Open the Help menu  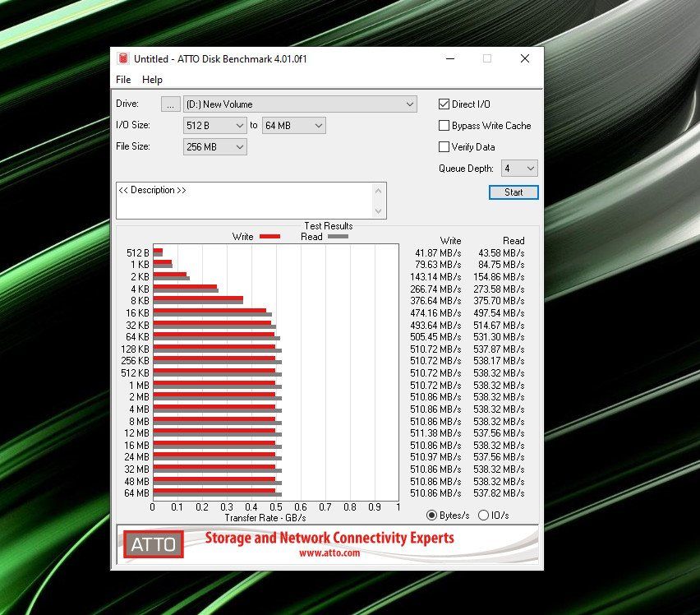[x=152, y=80]
